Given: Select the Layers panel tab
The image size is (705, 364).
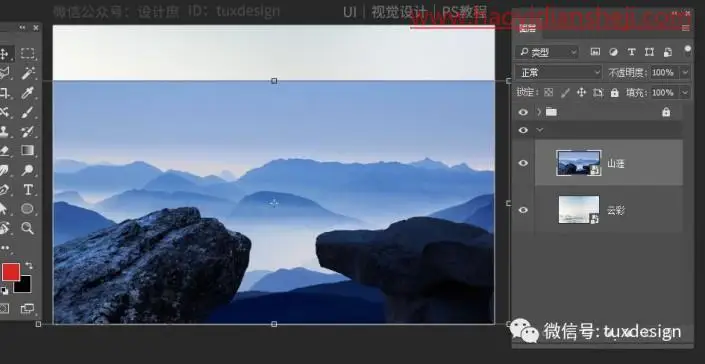Looking at the screenshot, I should point(527,29).
